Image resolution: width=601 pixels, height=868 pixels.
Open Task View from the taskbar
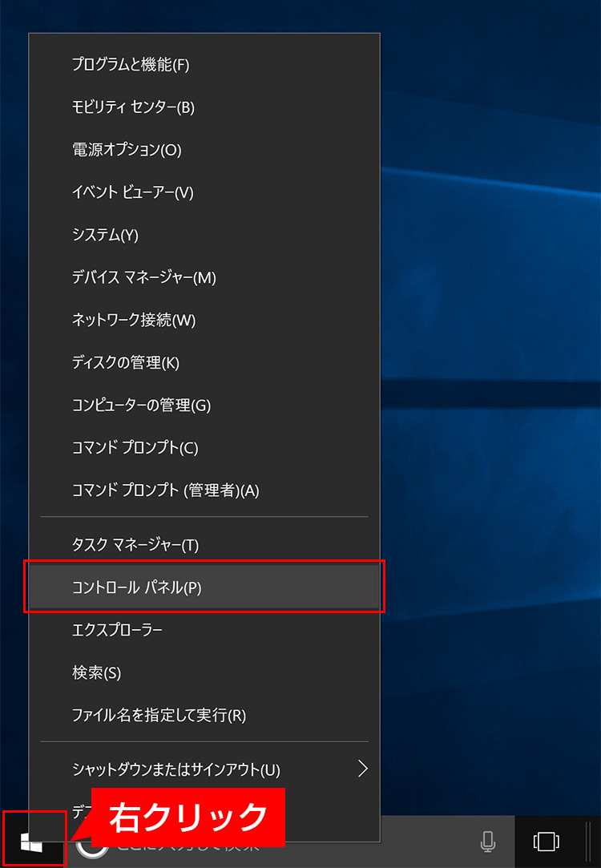point(546,842)
